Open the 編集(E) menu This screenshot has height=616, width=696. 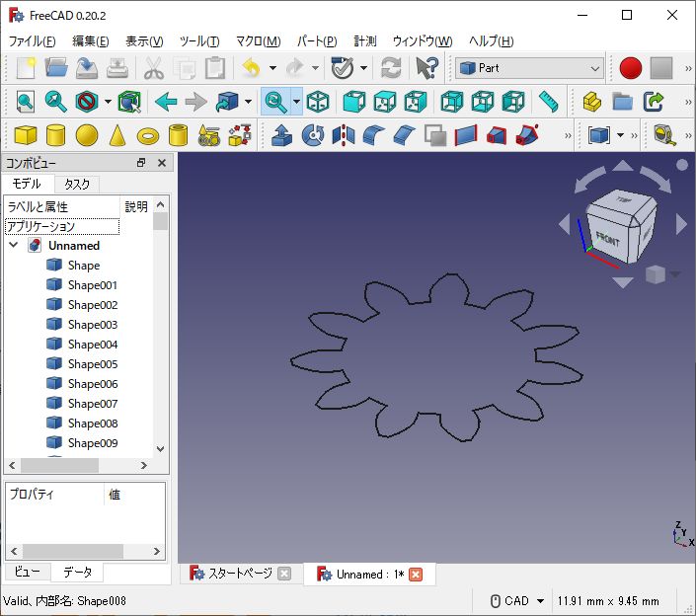[91, 41]
